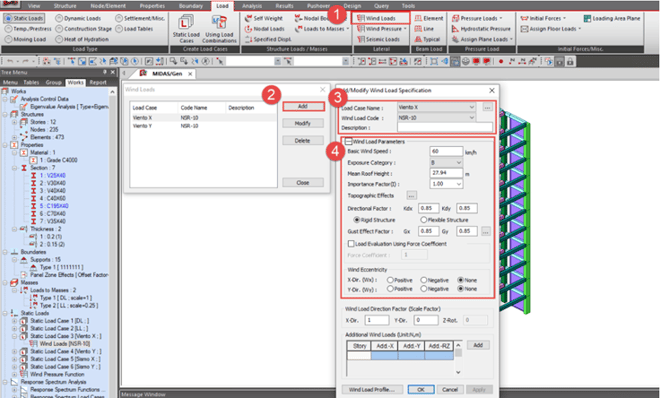This screenshot has width=660, height=398.
Task: Select Static Loads radio button
Action: click(8, 19)
